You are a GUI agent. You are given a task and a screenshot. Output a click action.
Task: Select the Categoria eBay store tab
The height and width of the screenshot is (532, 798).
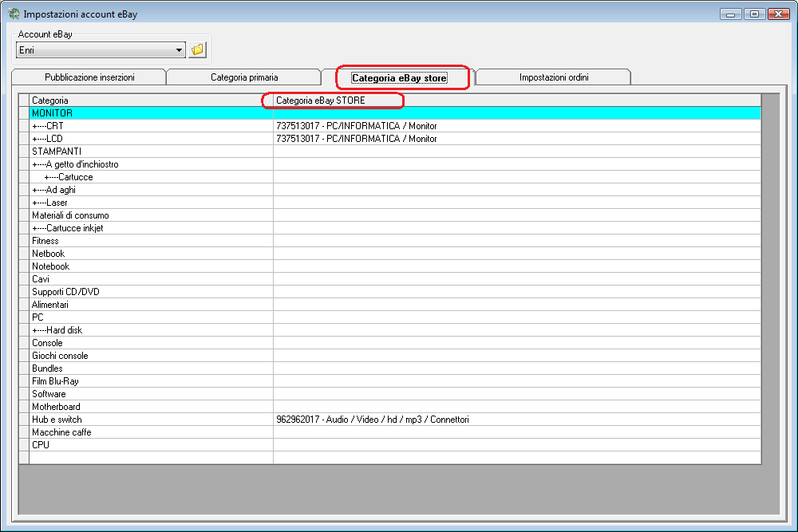[x=400, y=78]
